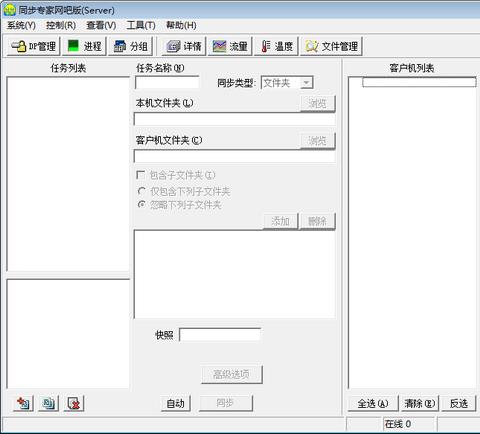This screenshot has width=480, height=434.
Task: Click the add new task icon
Action: tap(23, 403)
